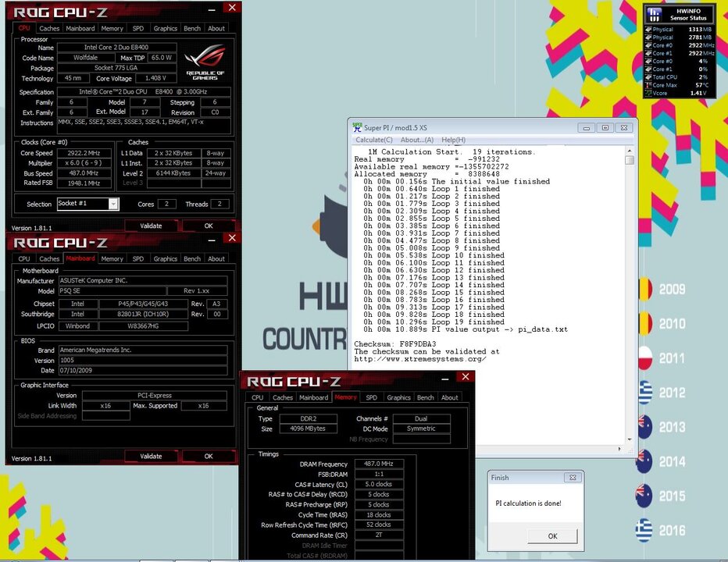Click the Vcore sensor icon in HWiNFO
This screenshot has width=728, height=562.
tap(648, 93)
